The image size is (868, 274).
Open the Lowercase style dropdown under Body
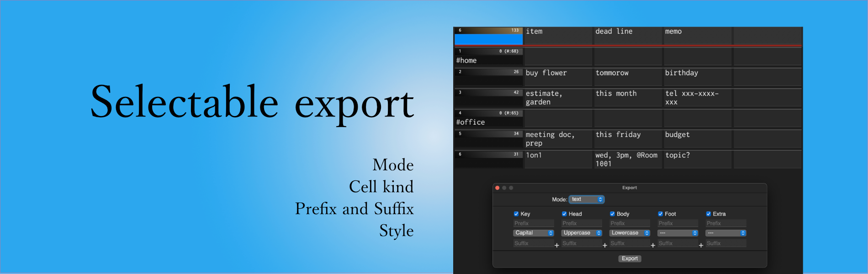(x=630, y=233)
